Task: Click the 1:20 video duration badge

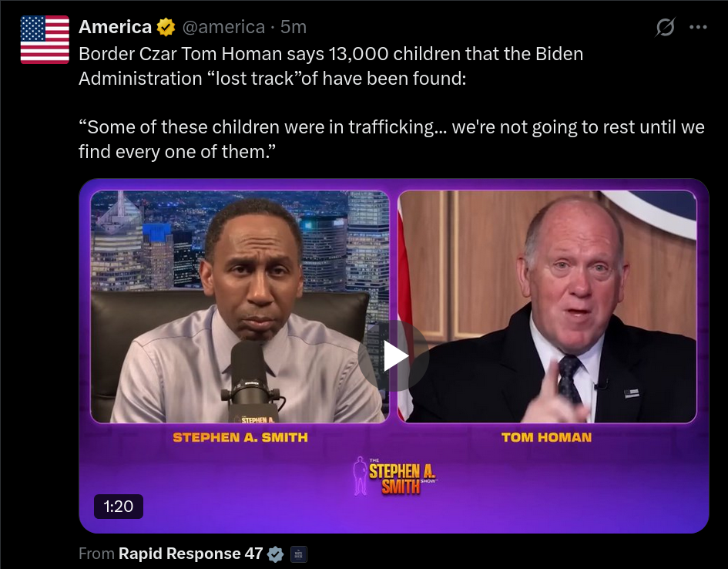Action: pos(119,507)
